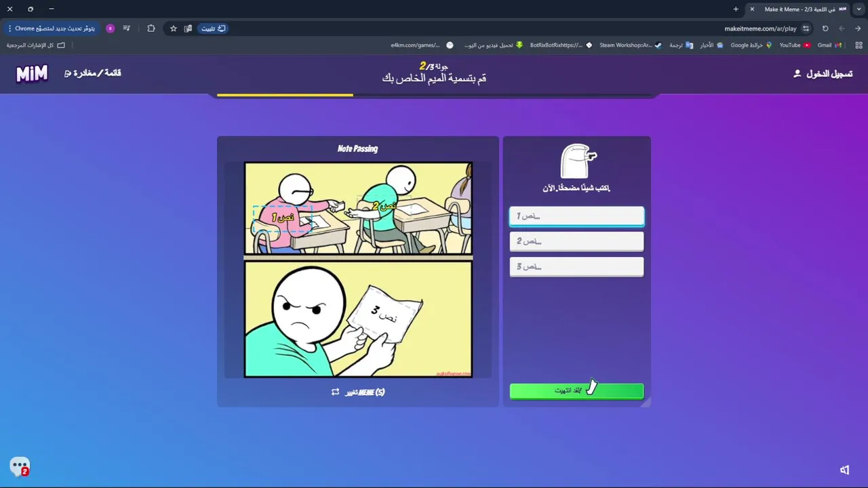Open the purple Chrome profile avatar

[x=110, y=28]
